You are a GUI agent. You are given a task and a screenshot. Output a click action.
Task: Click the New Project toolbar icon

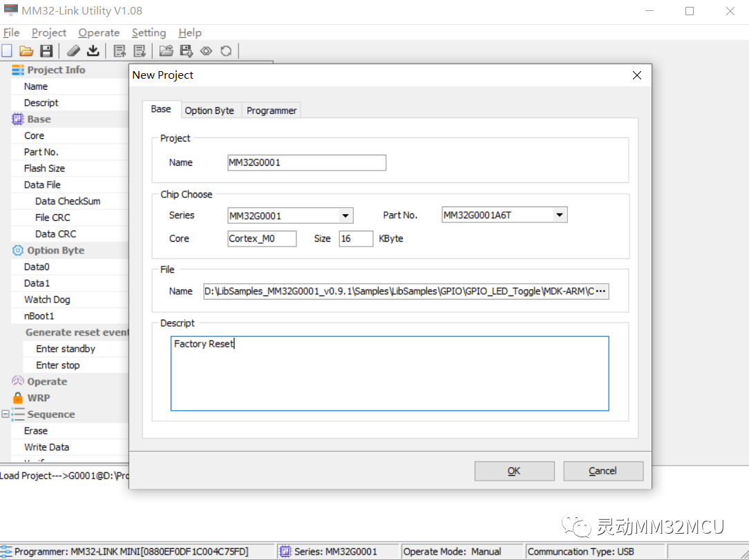pyautogui.click(x=7, y=50)
